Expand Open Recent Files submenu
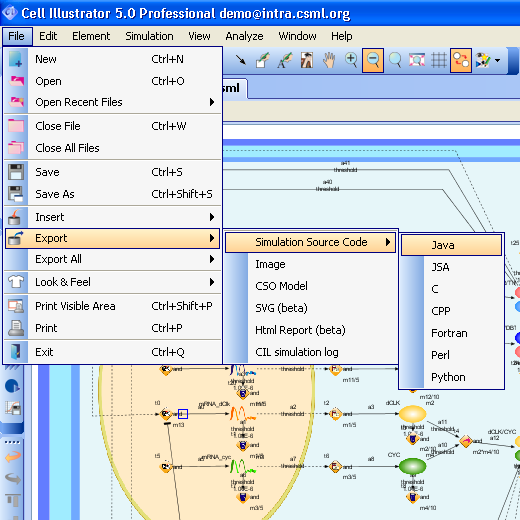520x520 pixels. pos(113,102)
